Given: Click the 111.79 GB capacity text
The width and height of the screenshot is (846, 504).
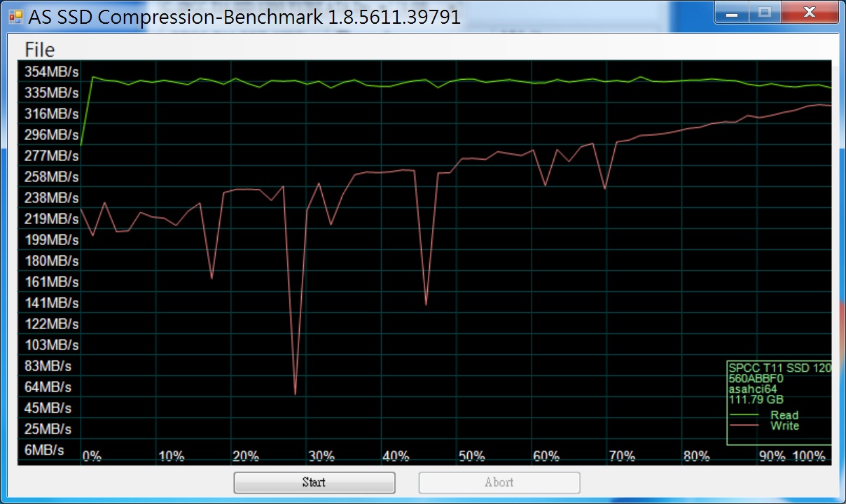Looking at the screenshot, I should click(756, 400).
